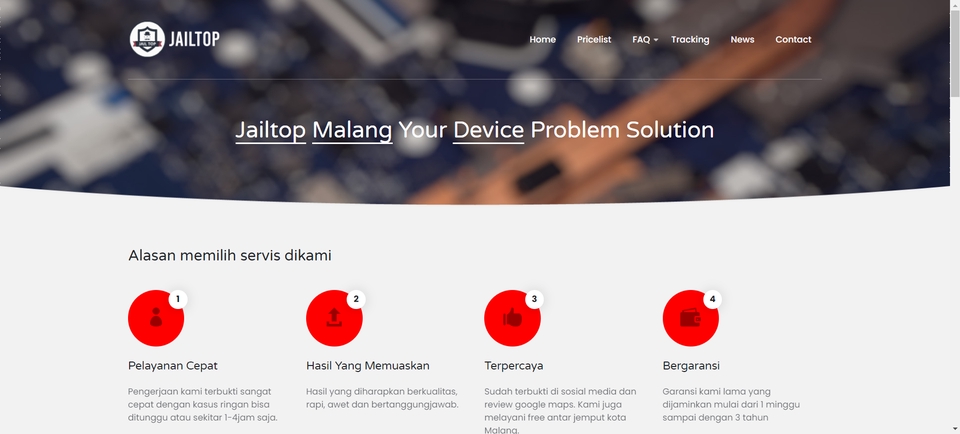The width and height of the screenshot is (960, 434).
Task: Click the thumbs-up icon for Terpercaya
Action: tap(512, 317)
